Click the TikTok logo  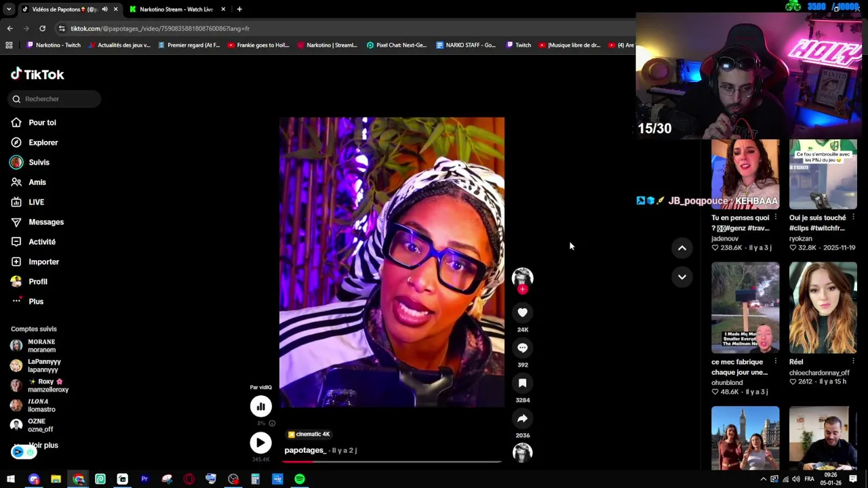[x=37, y=75]
